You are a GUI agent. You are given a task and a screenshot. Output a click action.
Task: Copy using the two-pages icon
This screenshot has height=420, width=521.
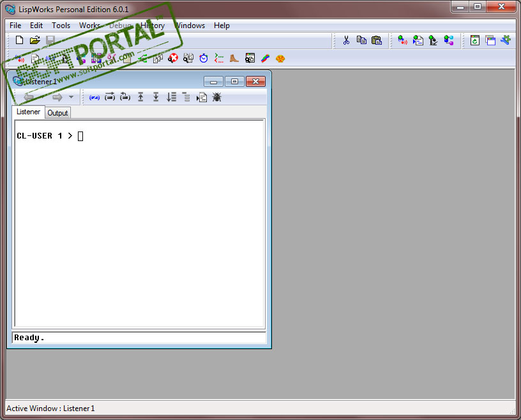coord(361,40)
